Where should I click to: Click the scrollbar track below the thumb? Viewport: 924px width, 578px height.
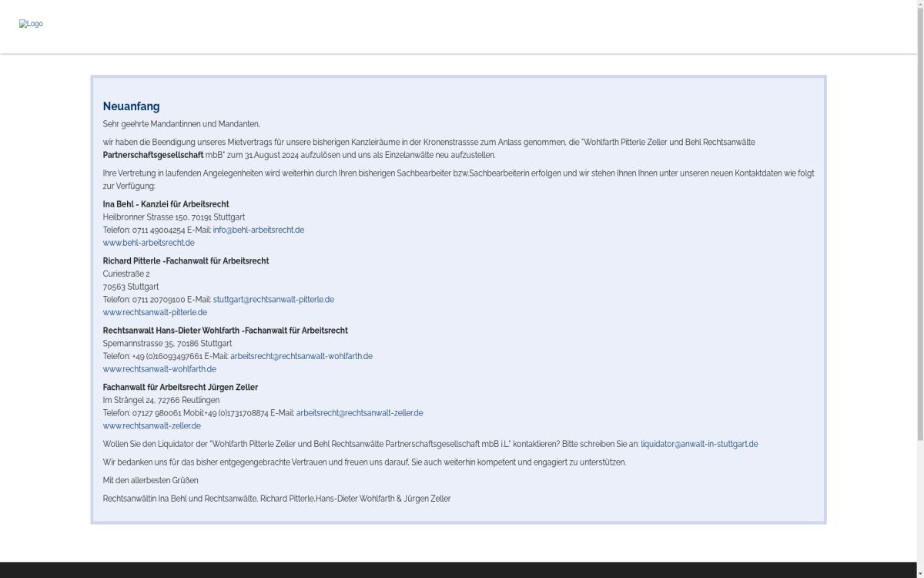click(919, 509)
